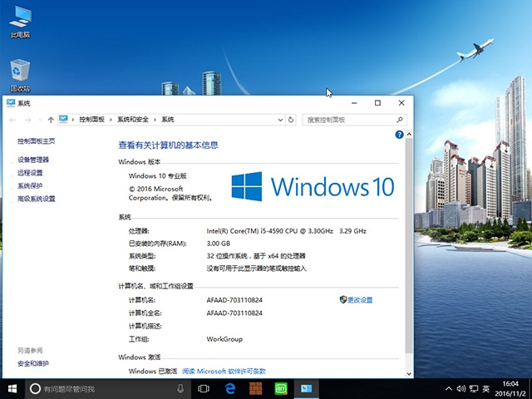This screenshot has width=532, height=399.
Task: Select the This PC desktop icon
Action: click(20, 22)
